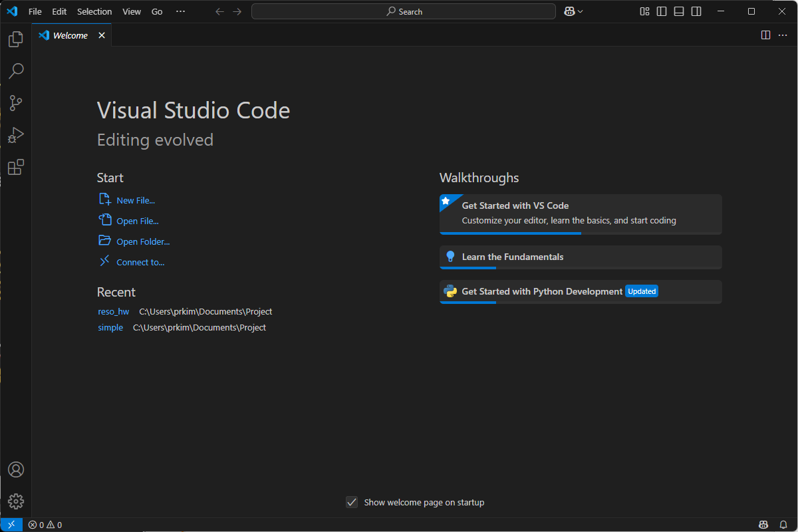Open the remote window status bar button
The image size is (798, 532).
click(11, 525)
